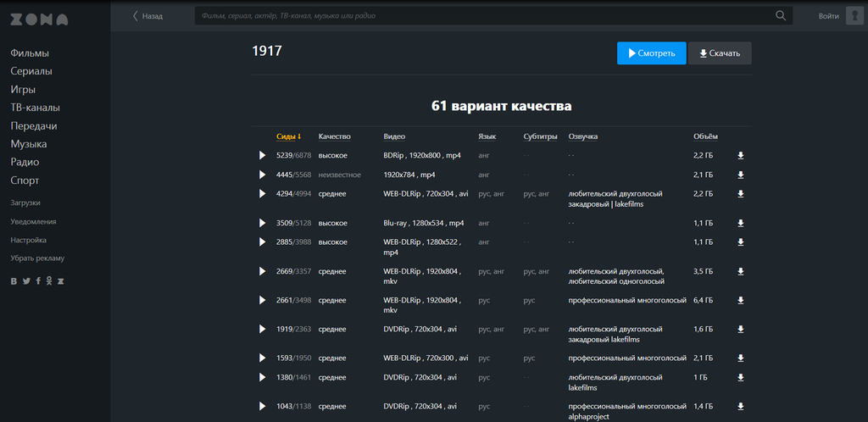This screenshot has width=868, height=422.
Task: Sort by Озвучка column
Action: pyautogui.click(x=583, y=136)
